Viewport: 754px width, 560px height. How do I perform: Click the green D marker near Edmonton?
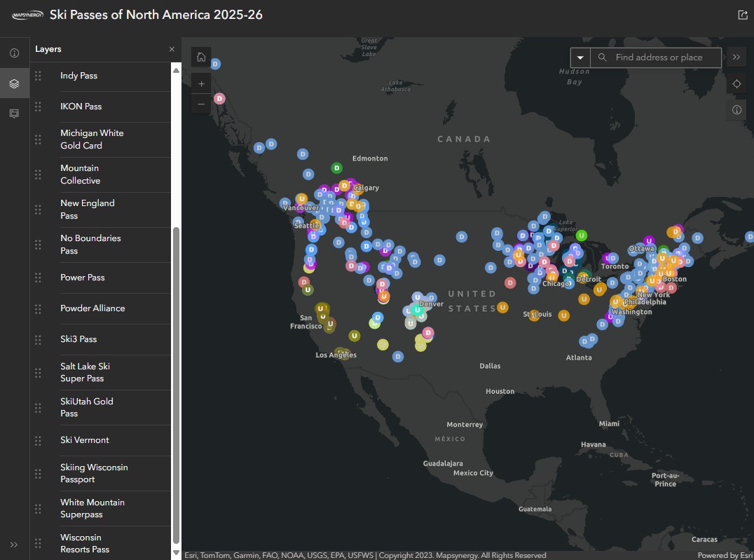coord(336,168)
